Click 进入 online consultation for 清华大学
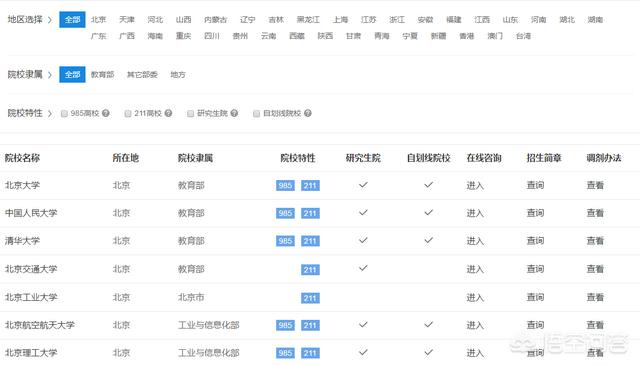640x365 pixels. click(x=475, y=241)
